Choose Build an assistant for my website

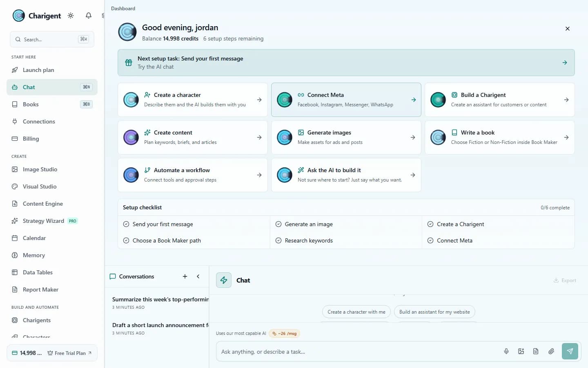434,312
